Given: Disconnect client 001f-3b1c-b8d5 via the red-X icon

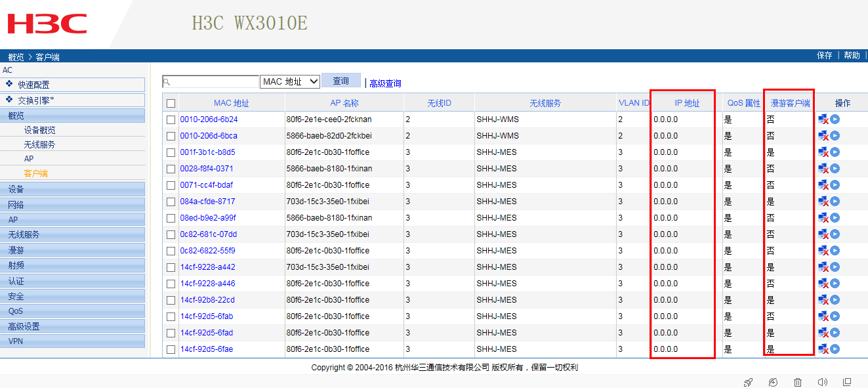Looking at the screenshot, I should [823, 152].
